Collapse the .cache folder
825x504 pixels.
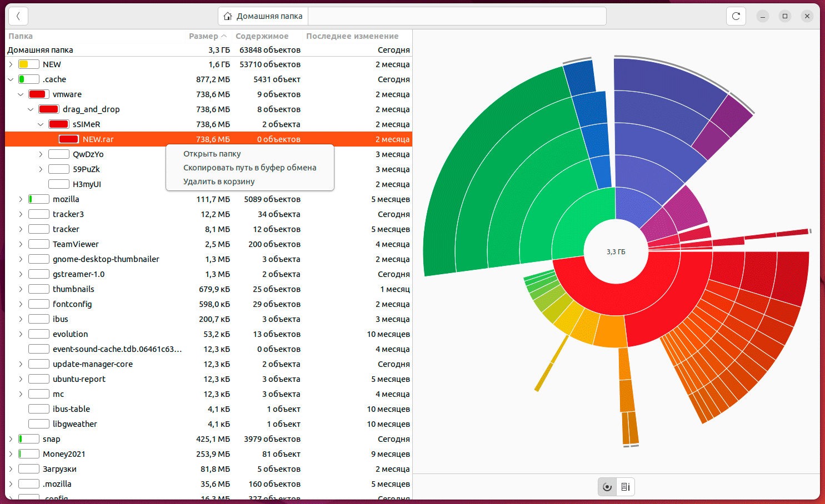click(11, 79)
